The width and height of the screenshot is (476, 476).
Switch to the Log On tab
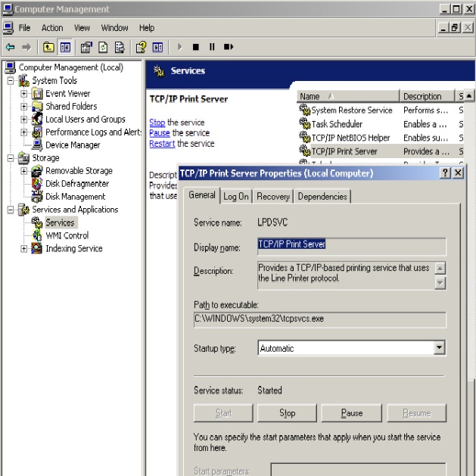(236, 197)
